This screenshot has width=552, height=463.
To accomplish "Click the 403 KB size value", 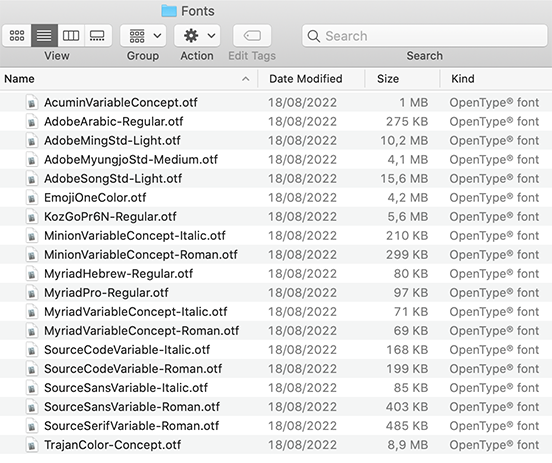I will pos(407,407).
